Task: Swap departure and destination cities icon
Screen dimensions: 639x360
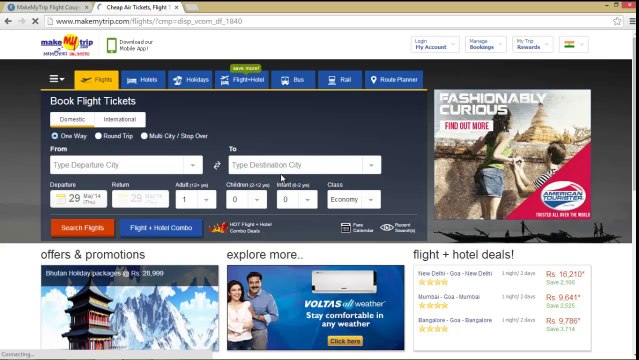Action: pyautogui.click(x=217, y=165)
